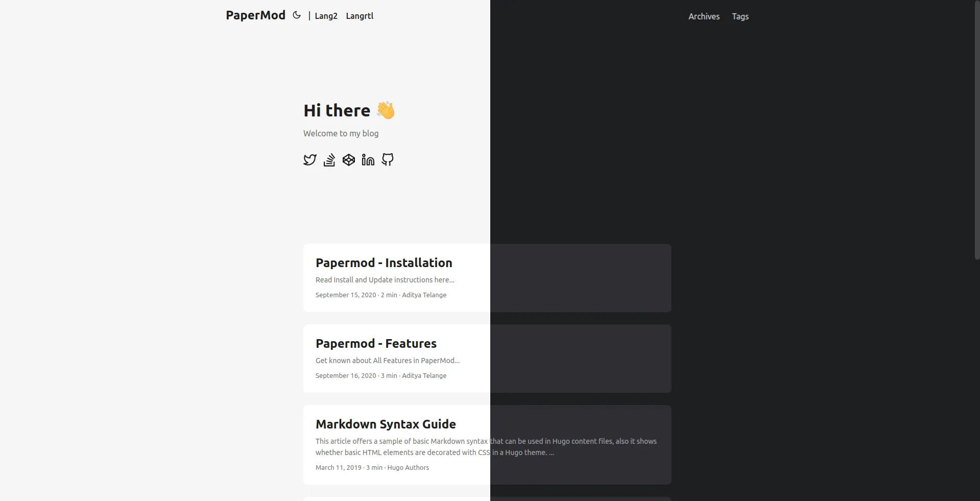Screen dimensions: 980x501
Task: Click author Hugo Authors on Markdown post
Action: 408,467
